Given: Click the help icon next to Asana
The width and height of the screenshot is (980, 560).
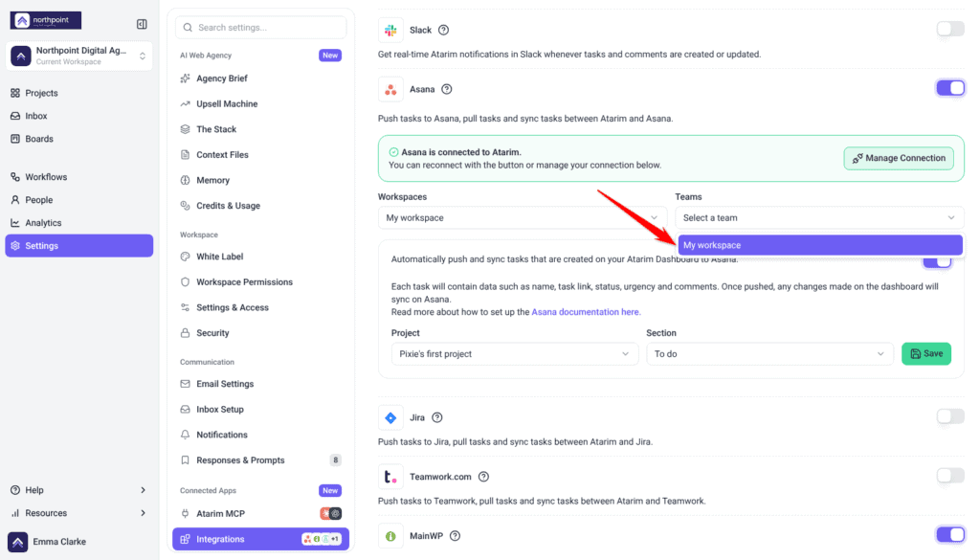Looking at the screenshot, I should click(x=446, y=89).
